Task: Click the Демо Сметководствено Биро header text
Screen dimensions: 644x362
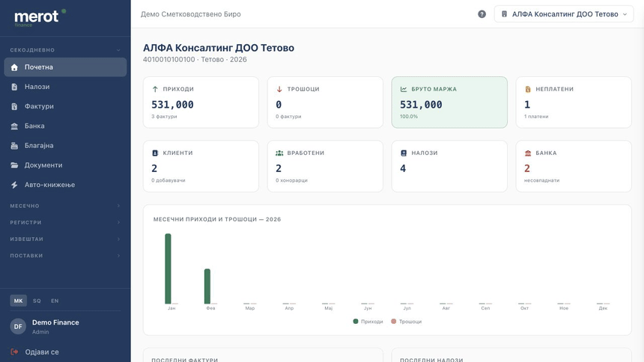Action: point(190,14)
